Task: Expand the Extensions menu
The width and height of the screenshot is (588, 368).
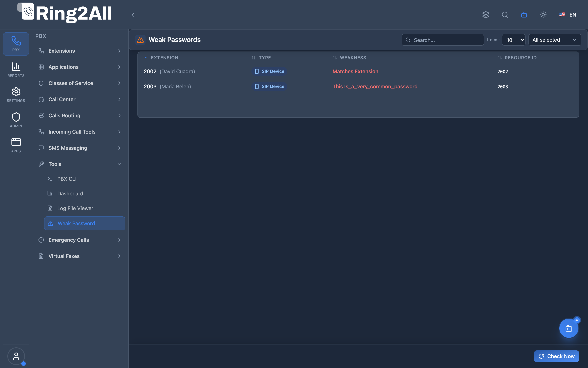Action: coord(80,51)
